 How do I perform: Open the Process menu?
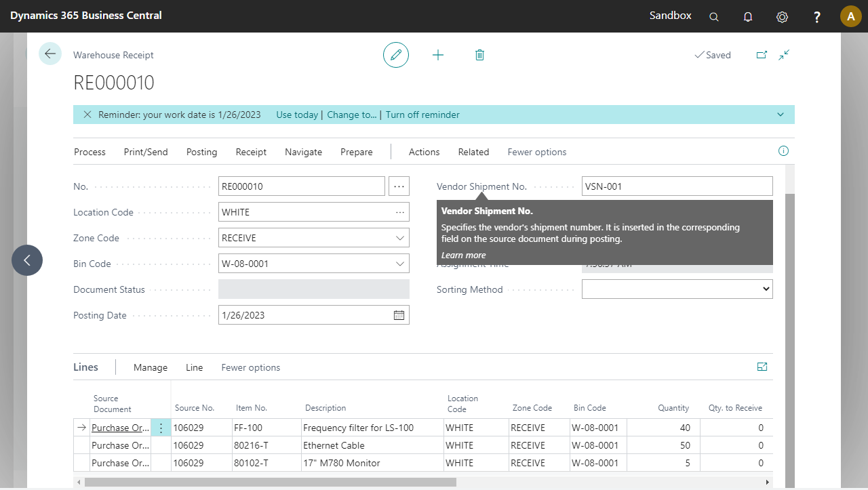tap(90, 152)
